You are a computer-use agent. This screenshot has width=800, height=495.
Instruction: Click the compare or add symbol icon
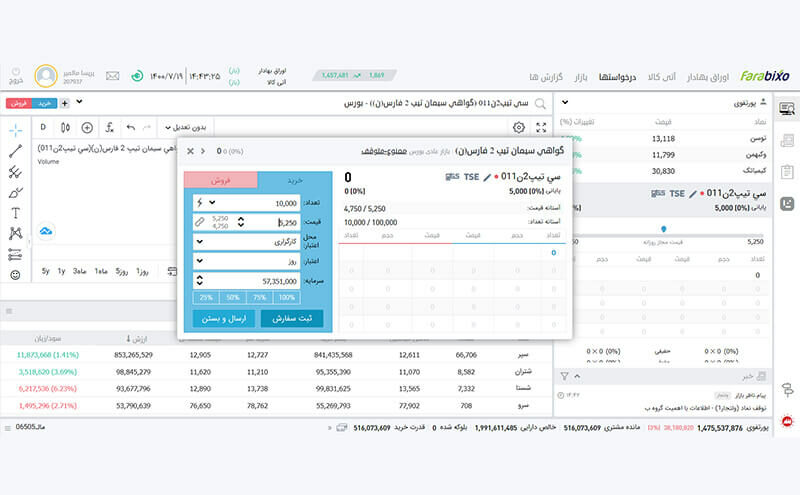[87, 128]
